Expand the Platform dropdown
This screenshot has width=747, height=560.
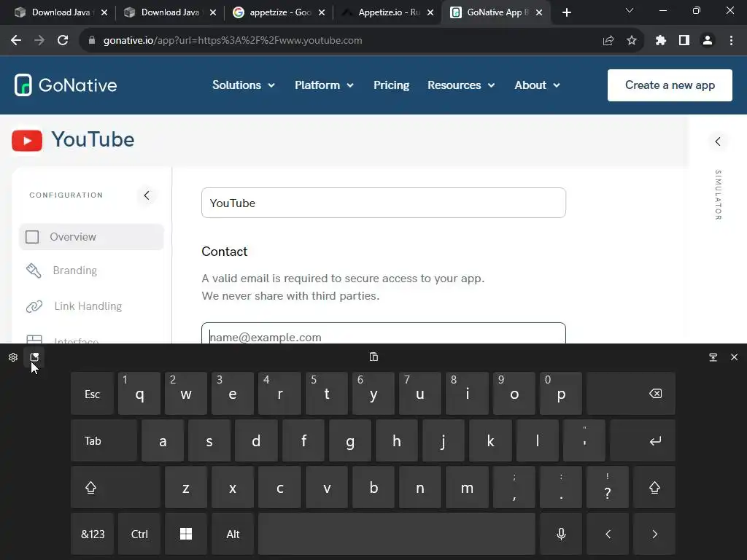[x=324, y=85]
